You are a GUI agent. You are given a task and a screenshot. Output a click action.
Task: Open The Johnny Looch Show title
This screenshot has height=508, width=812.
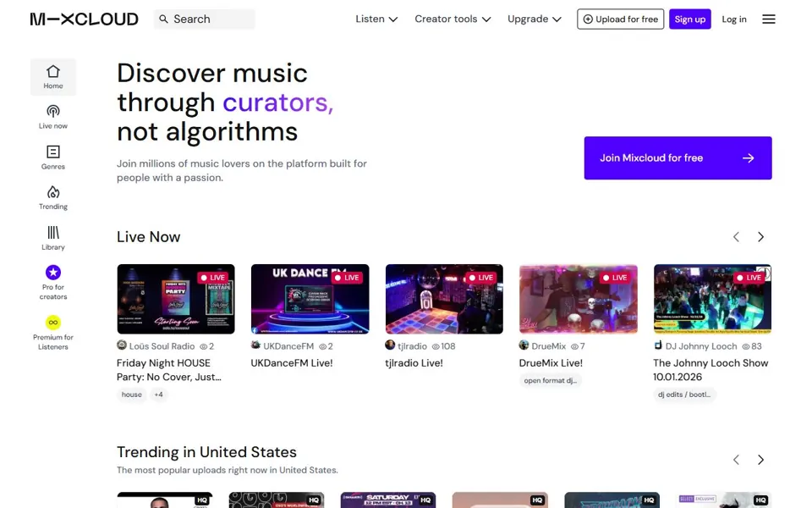click(710, 370)
